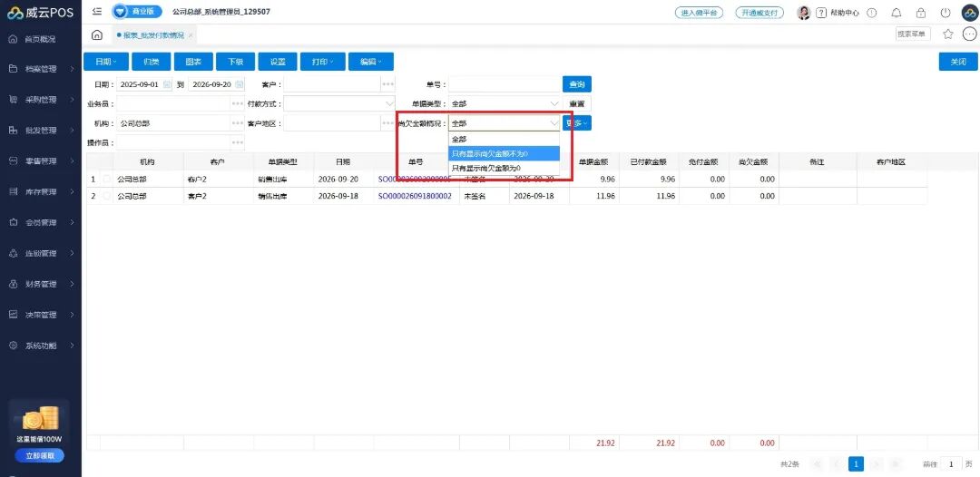Open the 会员管理 sidebar menu

[41, 222]
